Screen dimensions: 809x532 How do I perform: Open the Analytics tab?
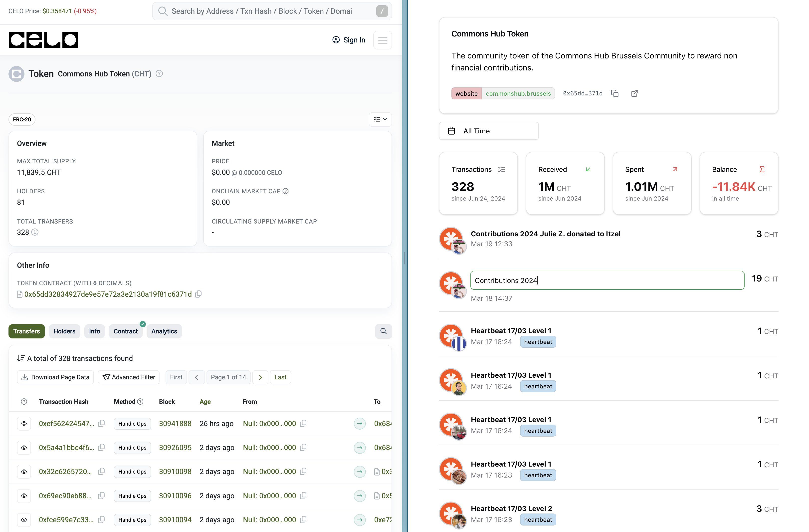pos(164,331)
